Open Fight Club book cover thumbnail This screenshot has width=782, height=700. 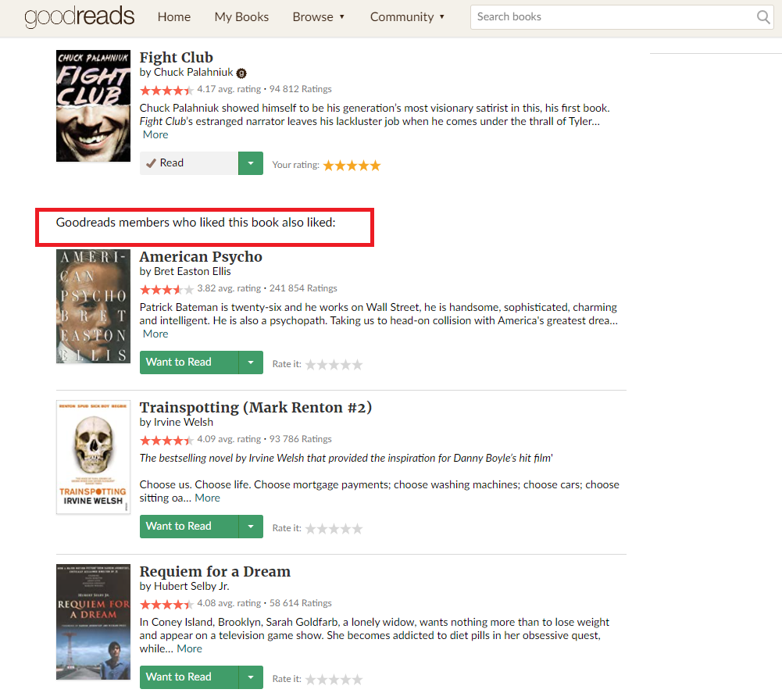(93, 105)
